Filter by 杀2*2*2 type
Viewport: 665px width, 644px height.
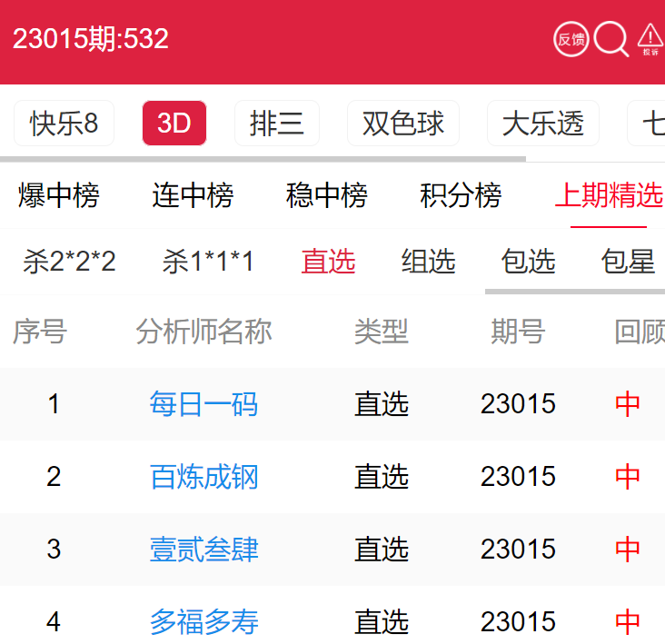point(70,263)
